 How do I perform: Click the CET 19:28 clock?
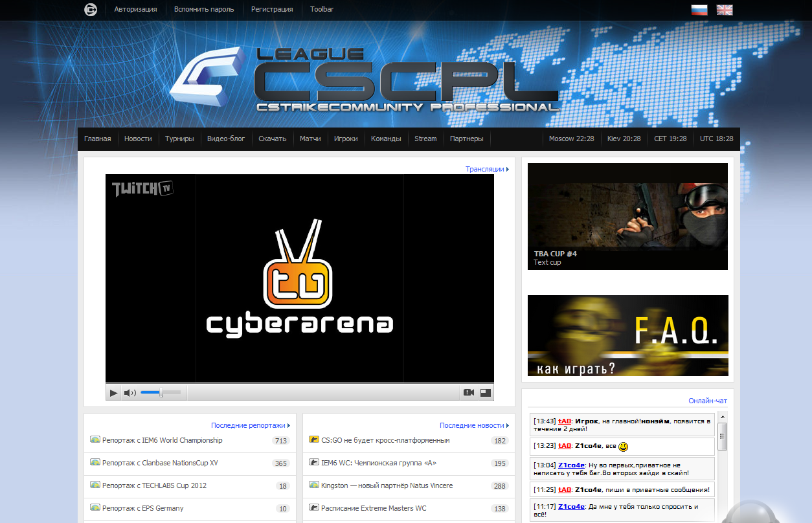(x=670, y=139)
